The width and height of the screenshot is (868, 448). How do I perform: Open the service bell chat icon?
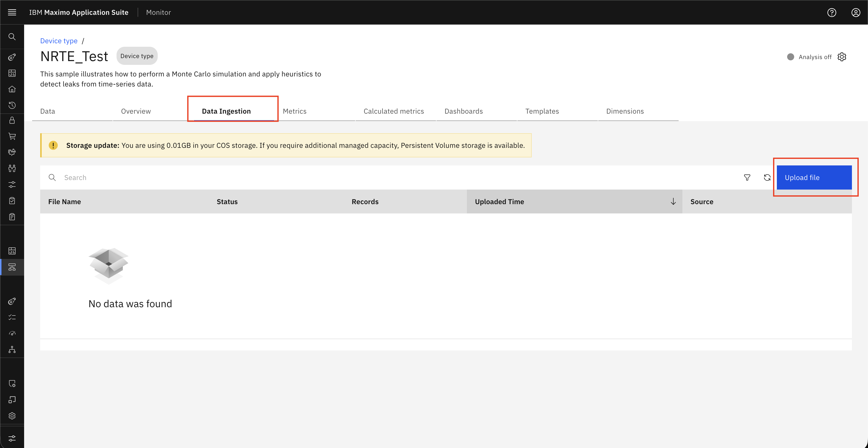point(12,152)
